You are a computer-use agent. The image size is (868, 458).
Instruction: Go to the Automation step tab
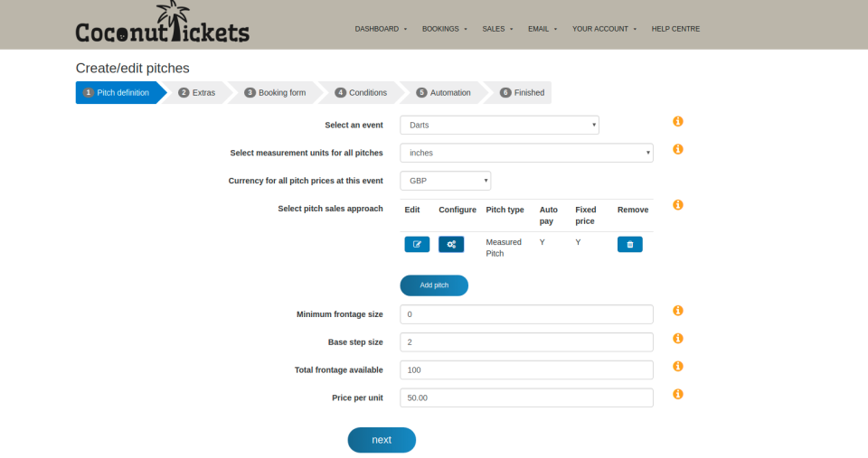tap(443, 92)
